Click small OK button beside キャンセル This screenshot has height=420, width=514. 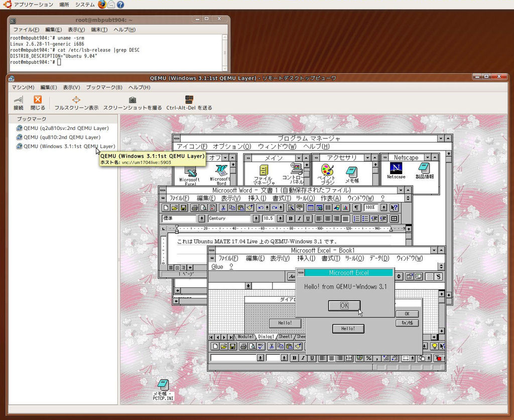pos(407,314)
